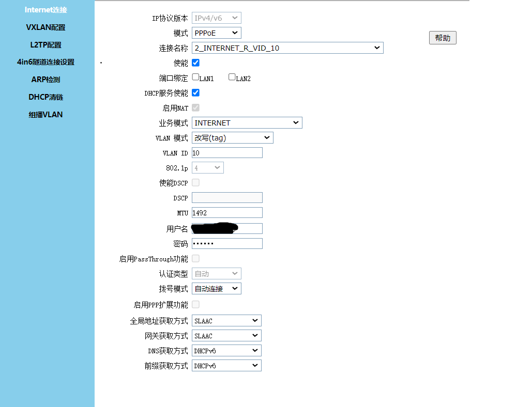Open DHCP清链 sidebar entry
This screenshot has width=532, height=407.
pos(46,97)
